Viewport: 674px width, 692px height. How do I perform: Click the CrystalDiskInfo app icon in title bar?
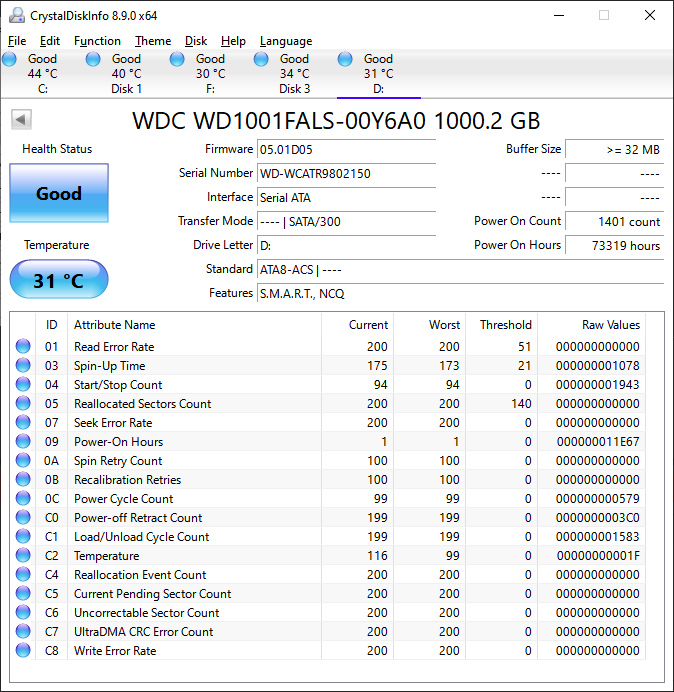pos(17,15)
